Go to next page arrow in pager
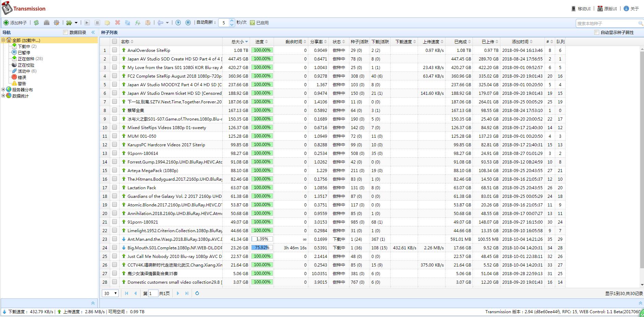Screen dimensions: 644x317 click(x=178, y=293)
